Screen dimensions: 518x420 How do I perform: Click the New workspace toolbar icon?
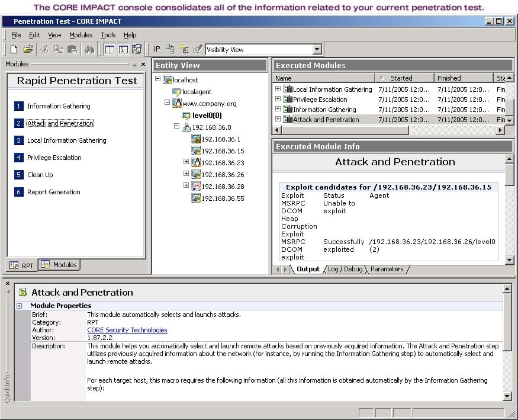(14, 50)
